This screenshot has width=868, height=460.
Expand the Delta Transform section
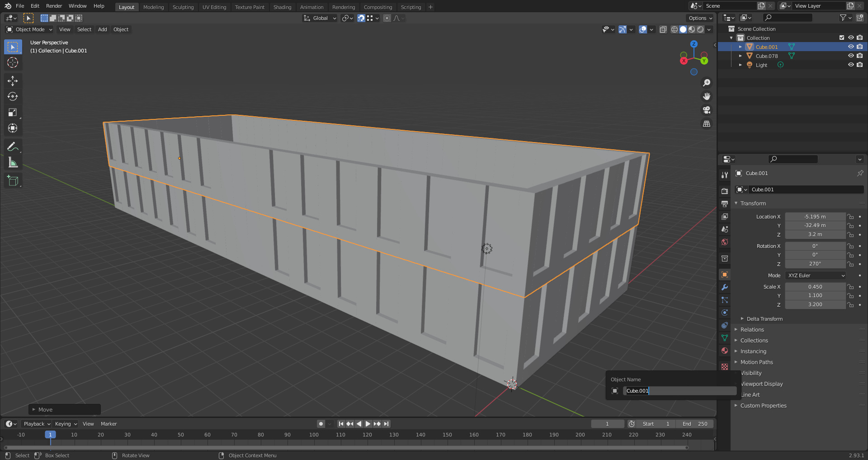[764, 319]
